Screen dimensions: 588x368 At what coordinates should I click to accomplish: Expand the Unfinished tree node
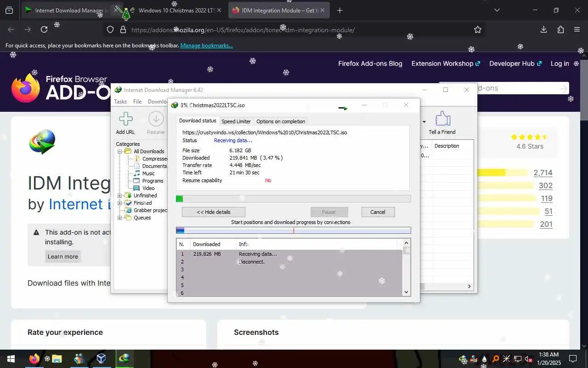point(119,195)
